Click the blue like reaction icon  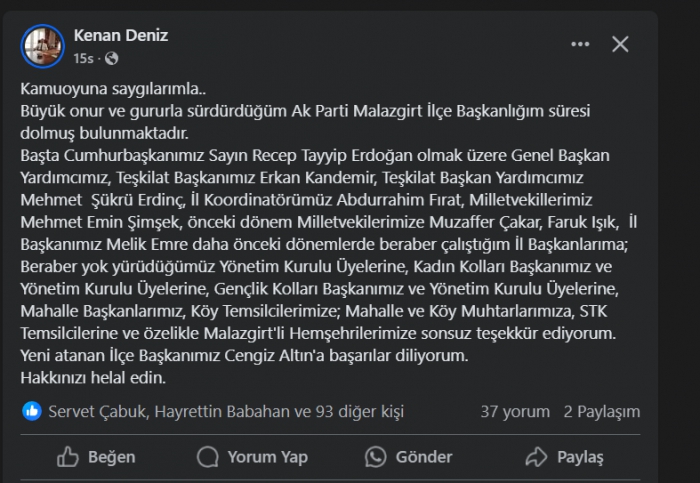(32, 411)
